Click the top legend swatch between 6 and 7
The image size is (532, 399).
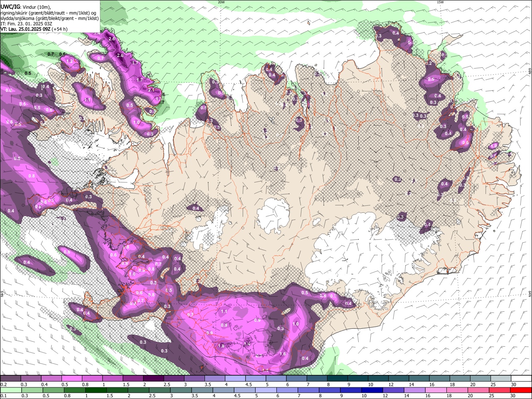coord(296,379)
